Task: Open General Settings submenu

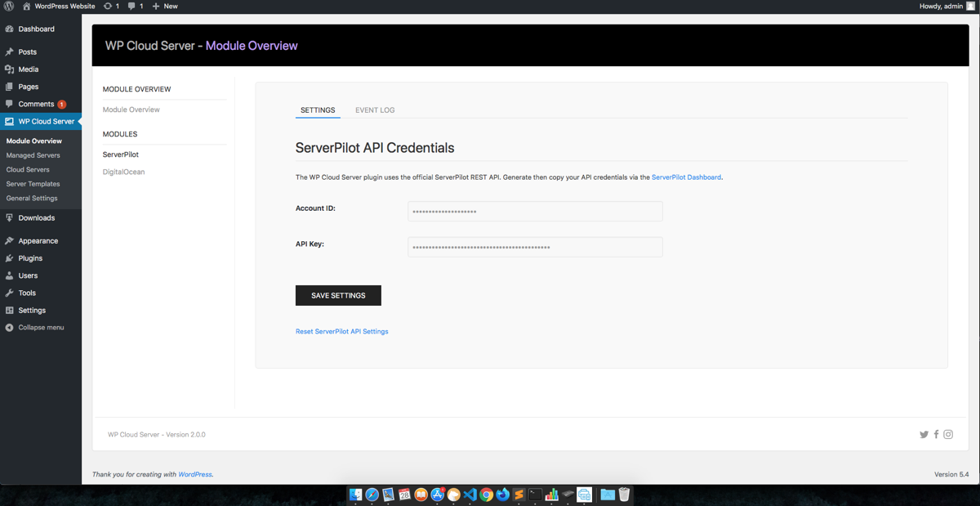Action: click(32, 198)
